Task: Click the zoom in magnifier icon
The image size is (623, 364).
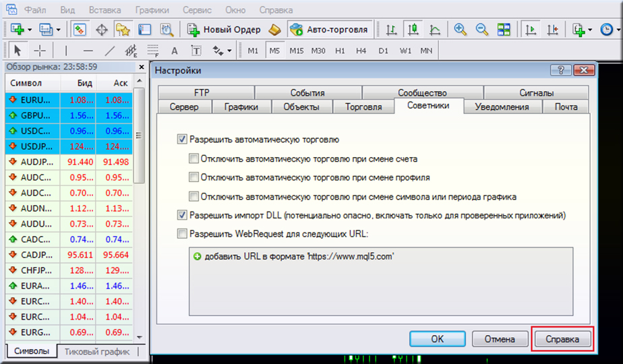Action: 461,30
